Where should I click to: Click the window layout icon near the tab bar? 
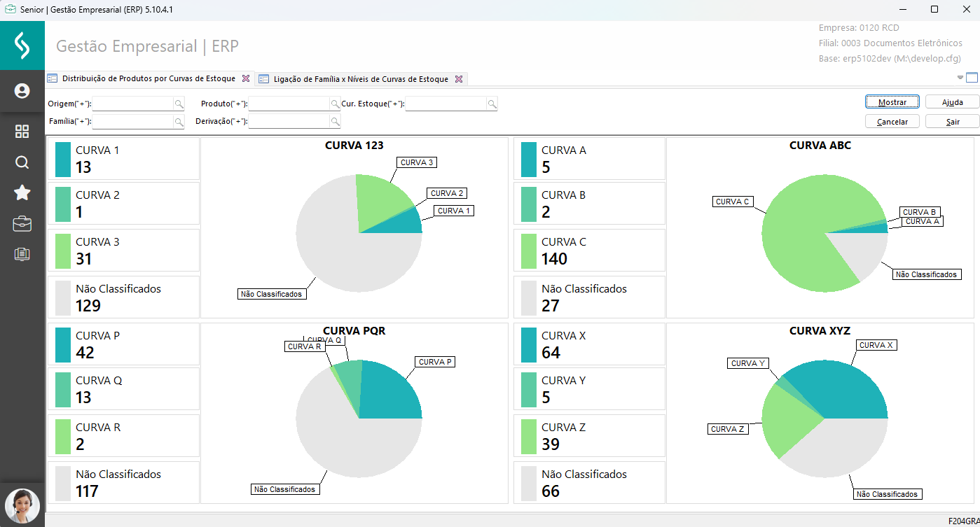(x=972, y=78)
